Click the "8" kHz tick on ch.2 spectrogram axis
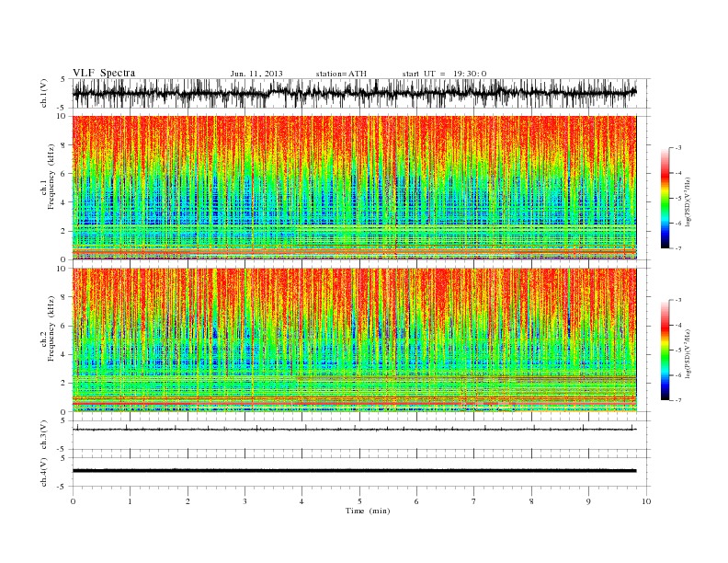 point(64,297)
